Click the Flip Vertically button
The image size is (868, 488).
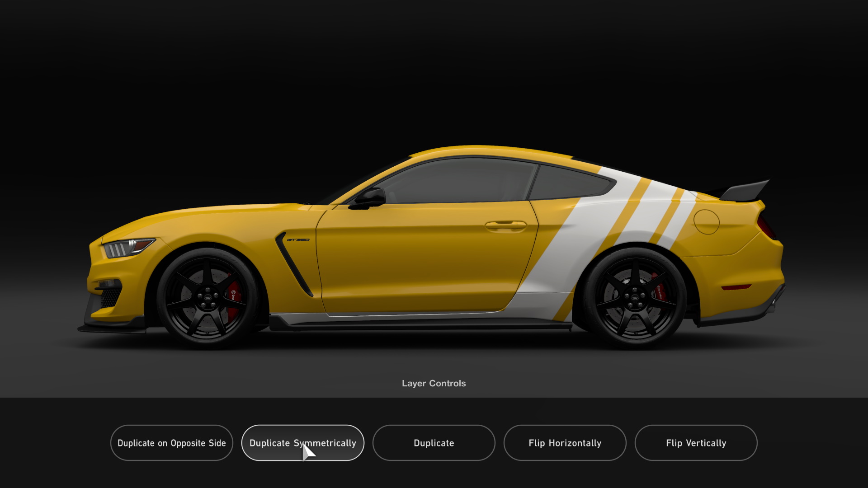coord(696,443)
